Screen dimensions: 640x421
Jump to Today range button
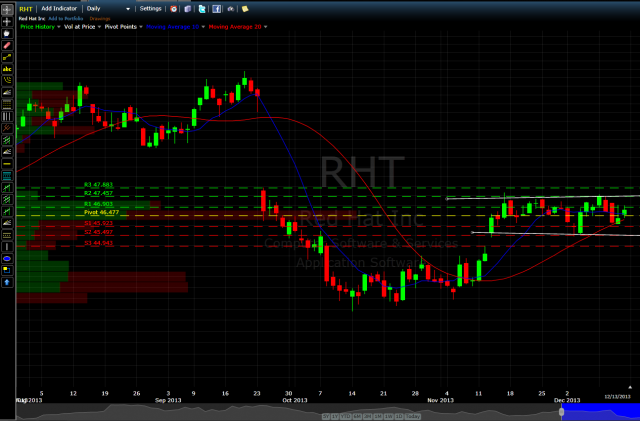pos(413,417)
